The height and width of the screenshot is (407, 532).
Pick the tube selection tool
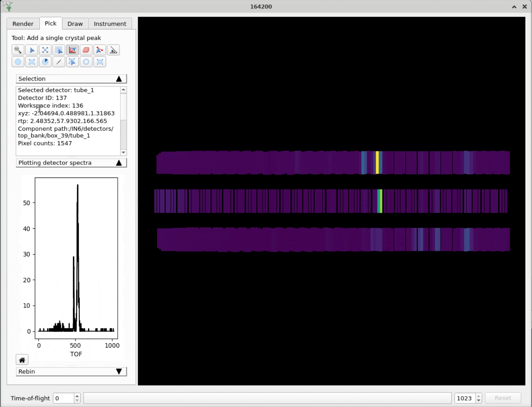click(x=59, y=50)
